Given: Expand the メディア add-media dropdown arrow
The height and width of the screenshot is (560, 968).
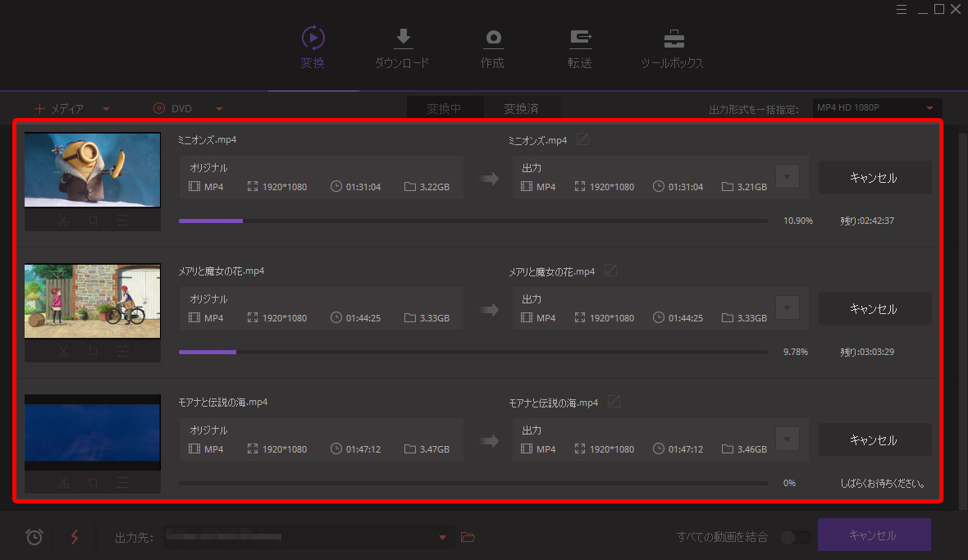Looking at the screenshot, I should coord(106,109).
